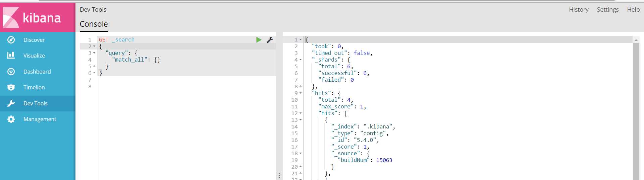The height and width of the screenshot is (180, 644).
Task: Open the Timelion shield icon
Action: [x=11, y=87]
